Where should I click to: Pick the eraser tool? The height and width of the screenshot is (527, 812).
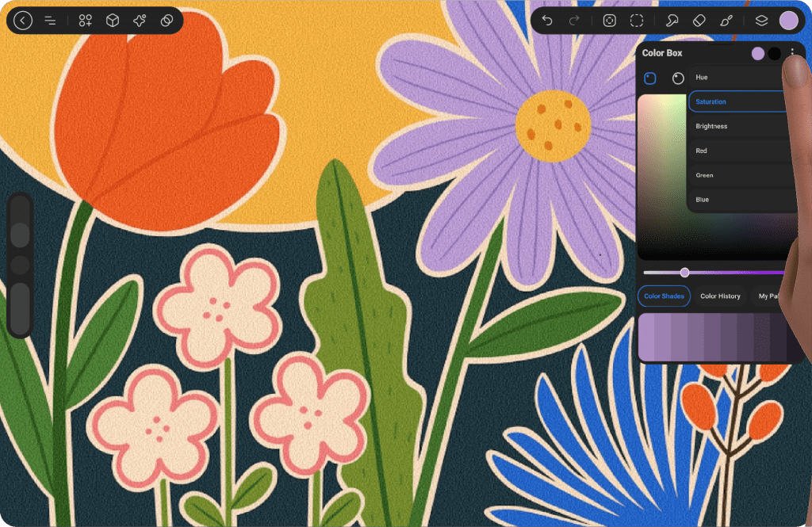tap(699, 21)
